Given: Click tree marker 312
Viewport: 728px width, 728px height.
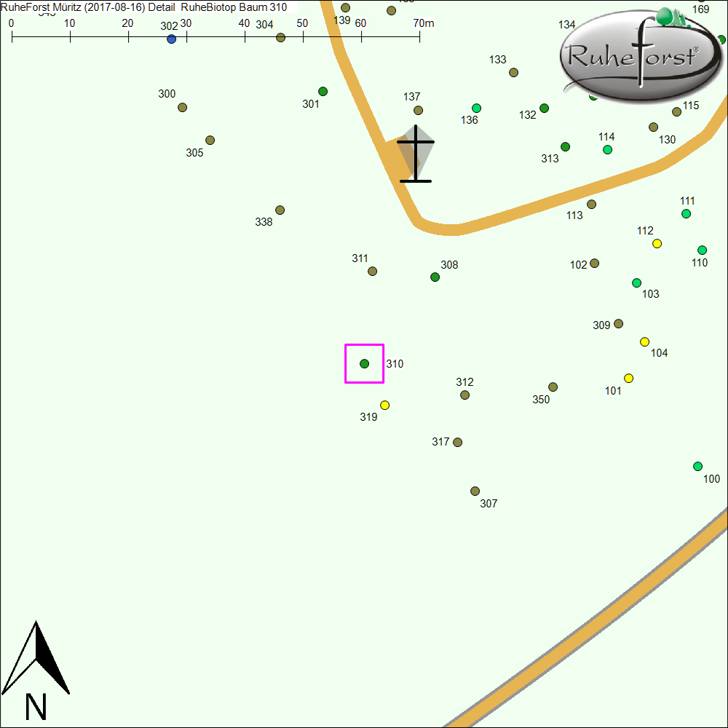Looking at the screenshot, I should click(465, 395).
